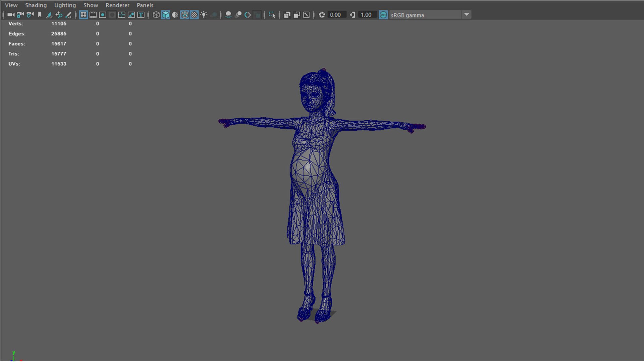The height and width of the screenshot is (362, 644).
Task: Toggle Screen Space Ambient Occlusion icon
Action: tap(228, 15)
